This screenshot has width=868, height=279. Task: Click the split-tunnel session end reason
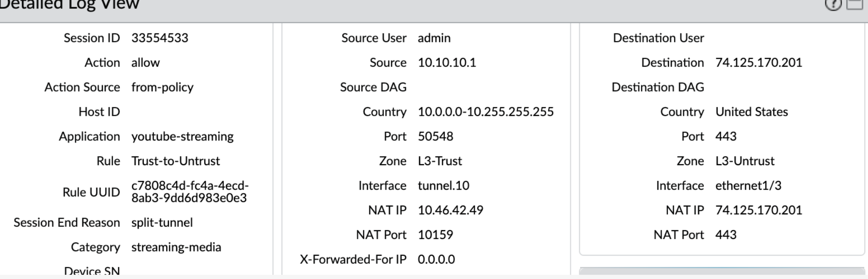point(162,223)
